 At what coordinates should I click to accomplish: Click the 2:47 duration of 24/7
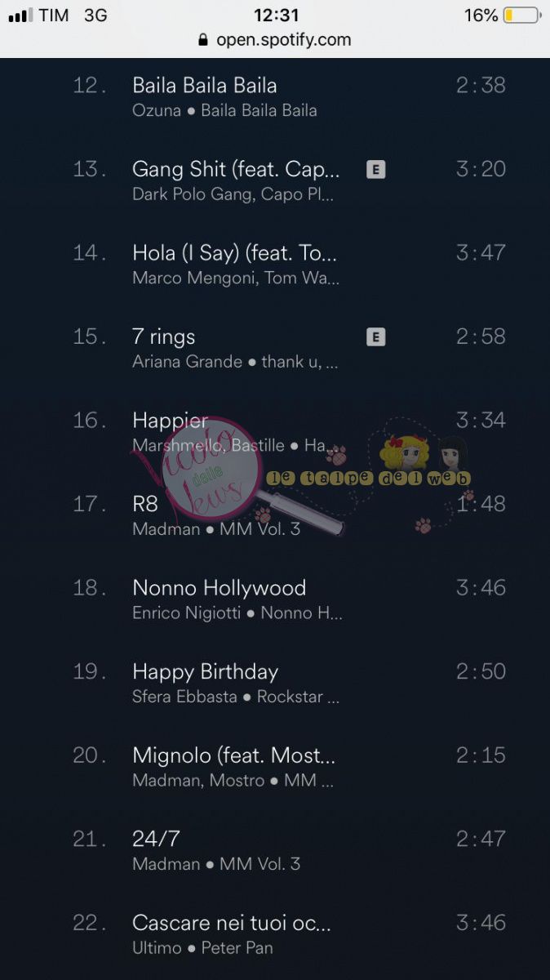481,839
